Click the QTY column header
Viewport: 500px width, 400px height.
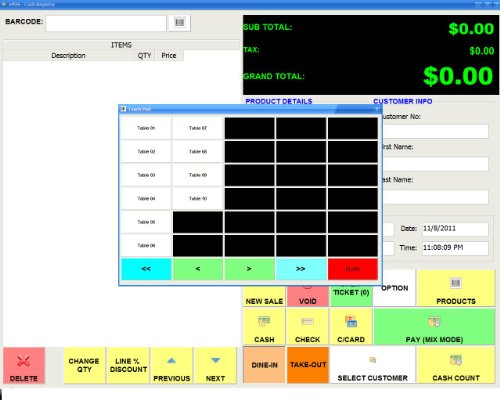tap(144, 55)
